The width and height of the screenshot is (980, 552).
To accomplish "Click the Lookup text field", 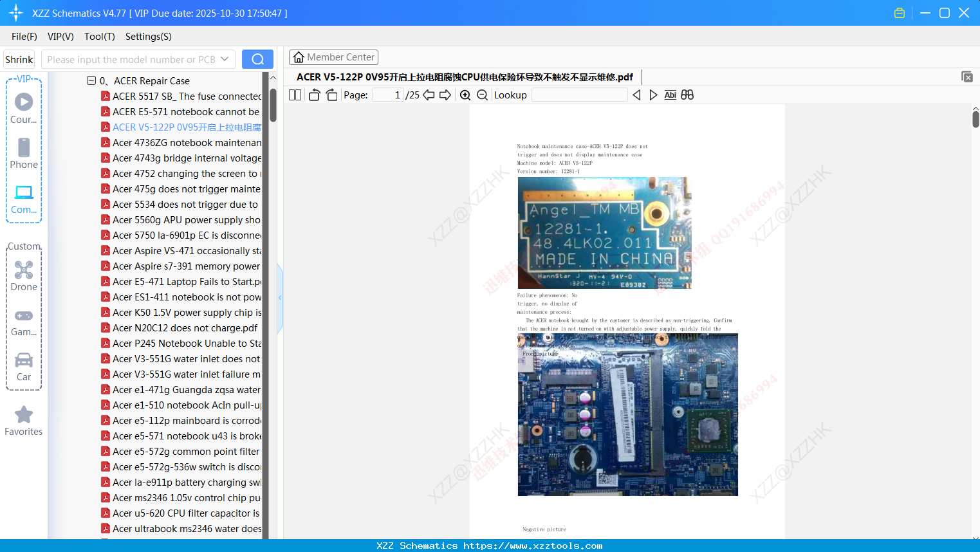I will pos(579,95).
